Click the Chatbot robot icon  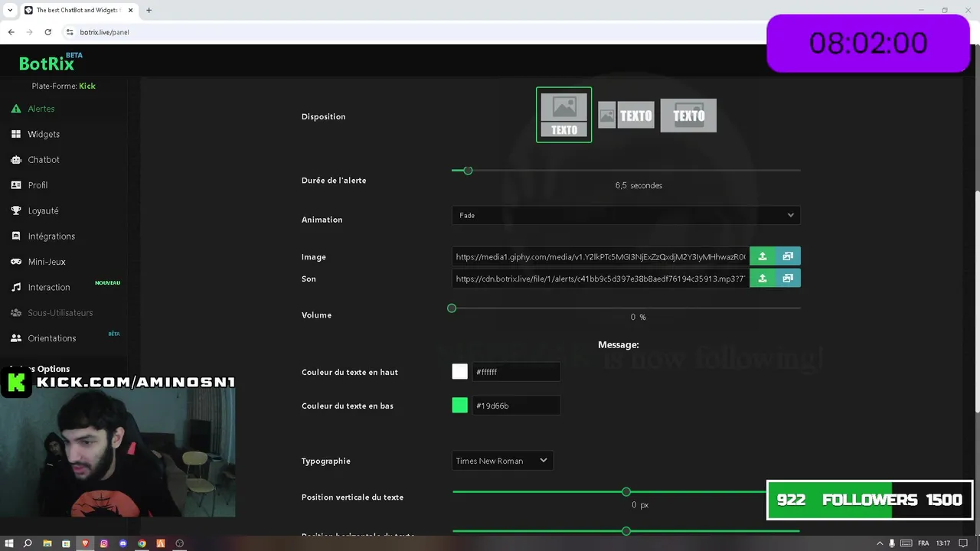15,160
